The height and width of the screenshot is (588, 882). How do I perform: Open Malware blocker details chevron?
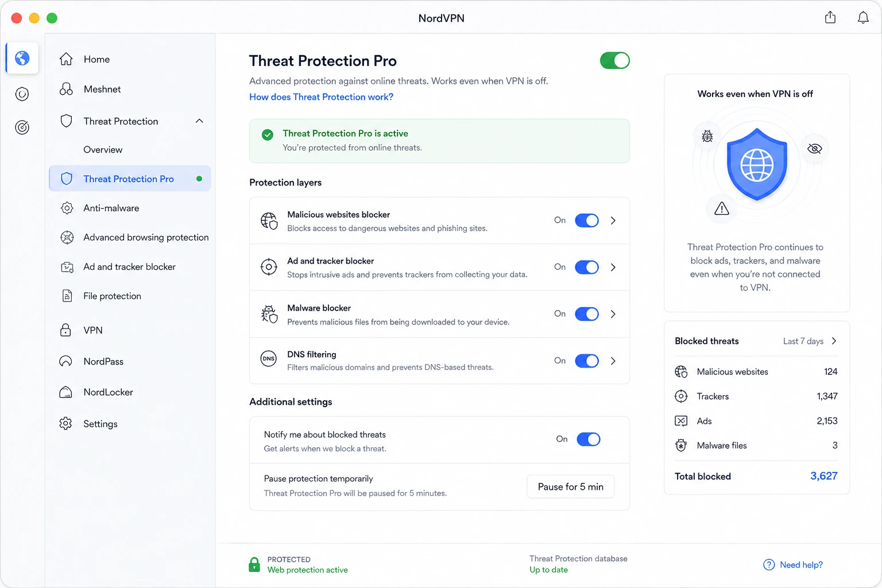613,314
